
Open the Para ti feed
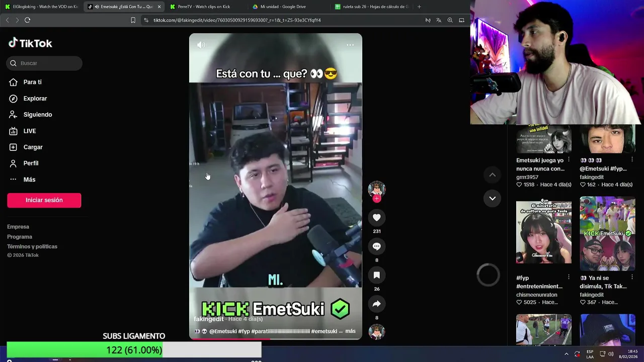pyautogui.click(x=32, y=82)
